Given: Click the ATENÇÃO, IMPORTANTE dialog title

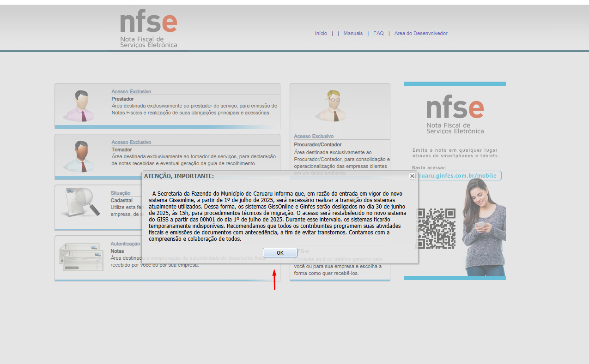Looking at the screenshot, I should coord(179,176).
